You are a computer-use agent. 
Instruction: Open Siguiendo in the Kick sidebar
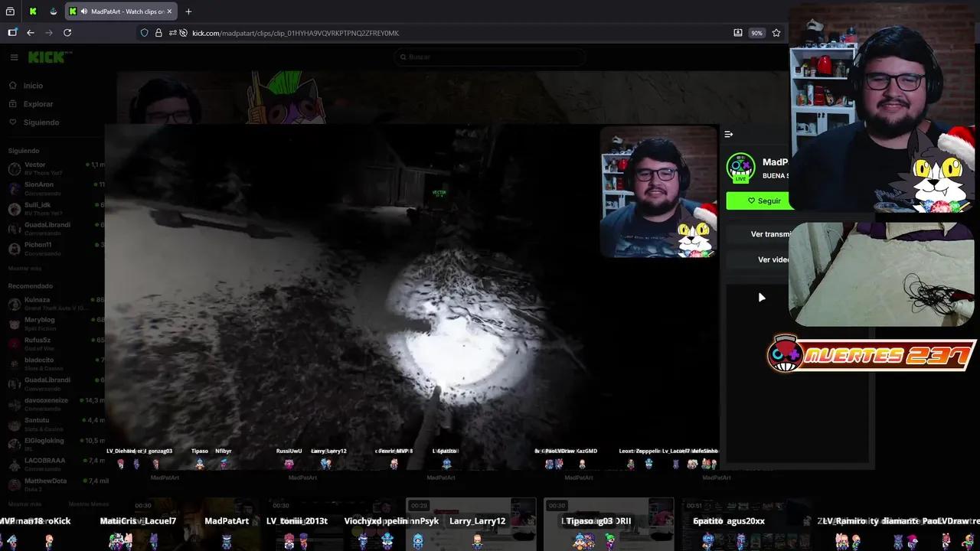pos(34,122)
